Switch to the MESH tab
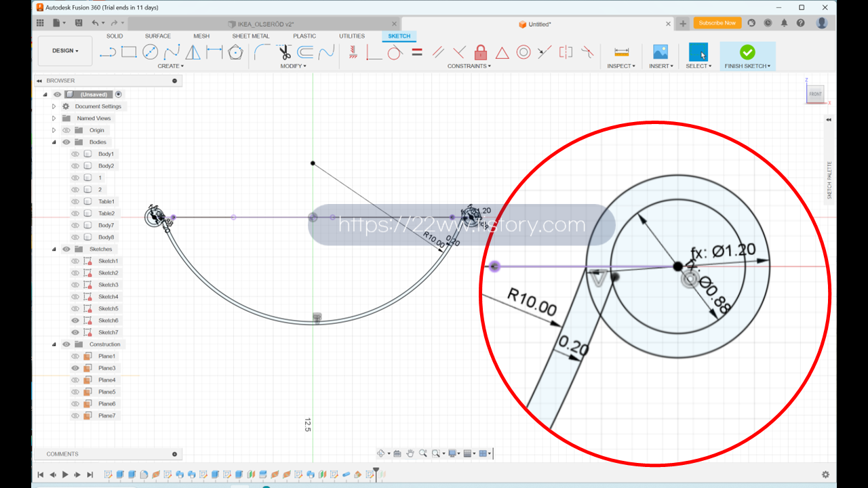This screenshot has width=868, height=488. [x=201, y=36]
